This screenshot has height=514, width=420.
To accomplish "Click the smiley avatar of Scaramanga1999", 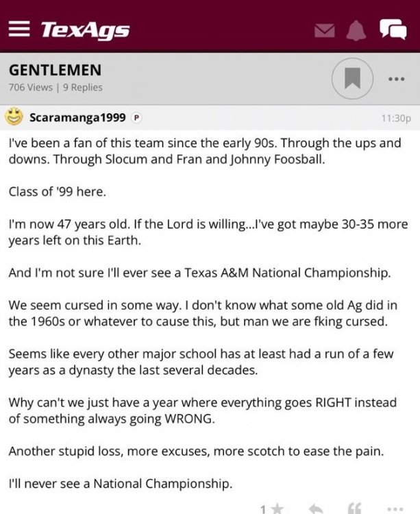I will pyautogui.click(x=14, y=117).
